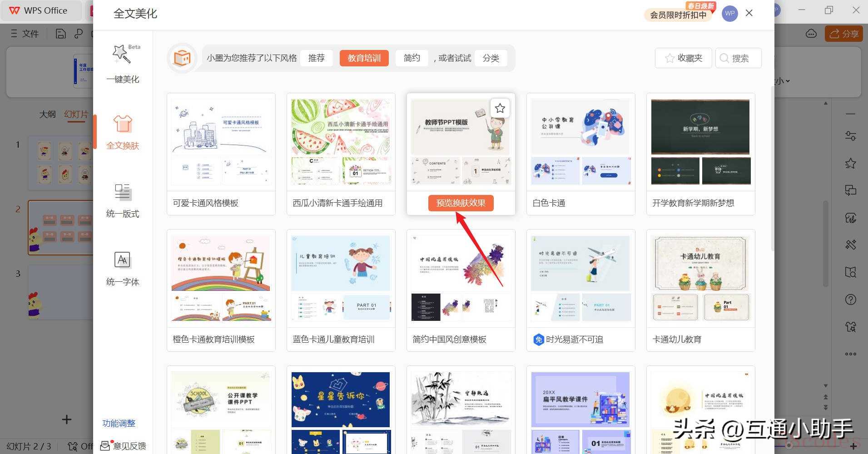Click the 意见反馈 feedback icon

(105, 446)
